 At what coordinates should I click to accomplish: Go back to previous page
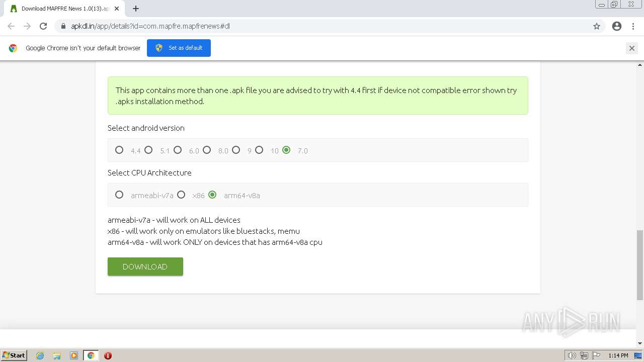[x=11, y=26]
